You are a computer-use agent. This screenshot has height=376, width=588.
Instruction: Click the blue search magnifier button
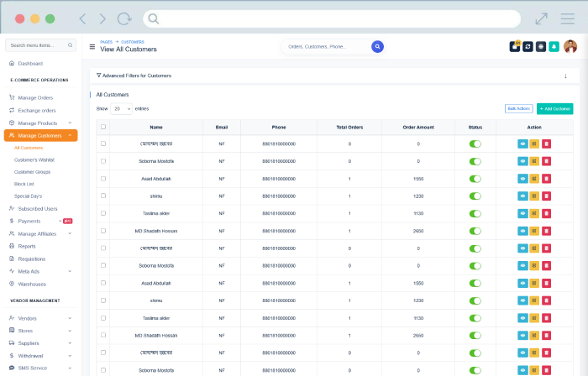(x=378, y=47)
